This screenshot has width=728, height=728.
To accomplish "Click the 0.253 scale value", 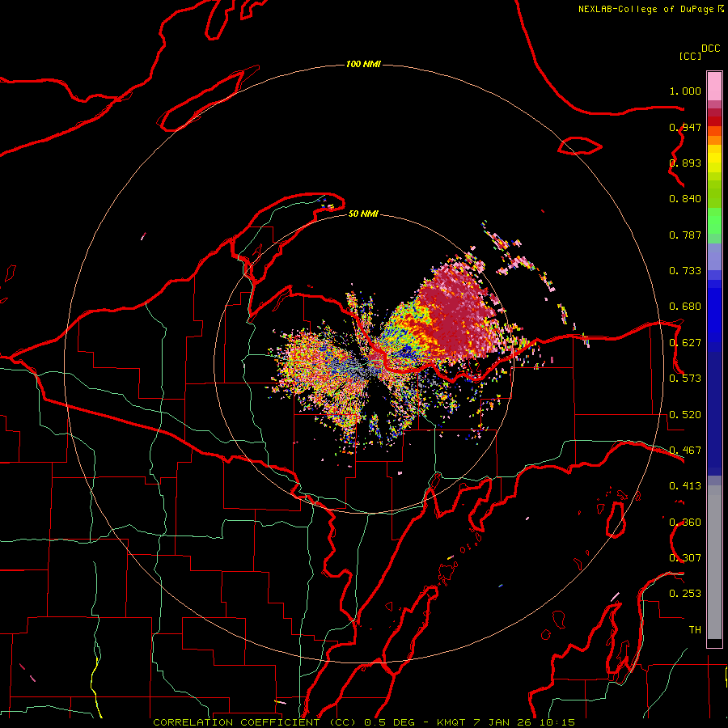I will (x=685, y=594).
